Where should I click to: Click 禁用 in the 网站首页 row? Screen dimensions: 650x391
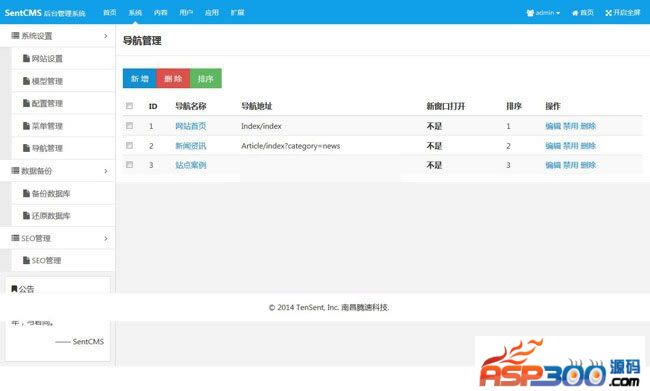(x=570, y=126)
